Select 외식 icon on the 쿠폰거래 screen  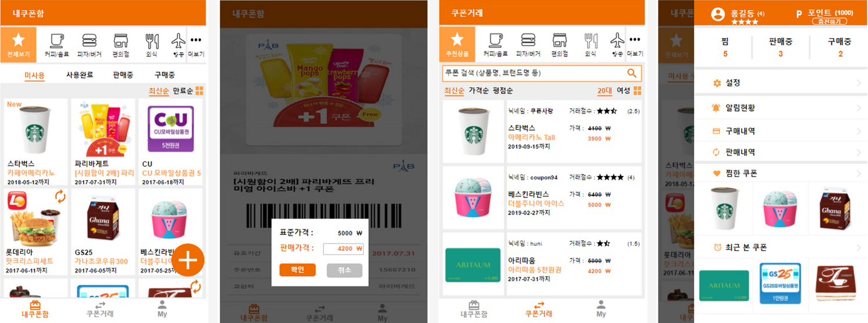coord(590,41)
